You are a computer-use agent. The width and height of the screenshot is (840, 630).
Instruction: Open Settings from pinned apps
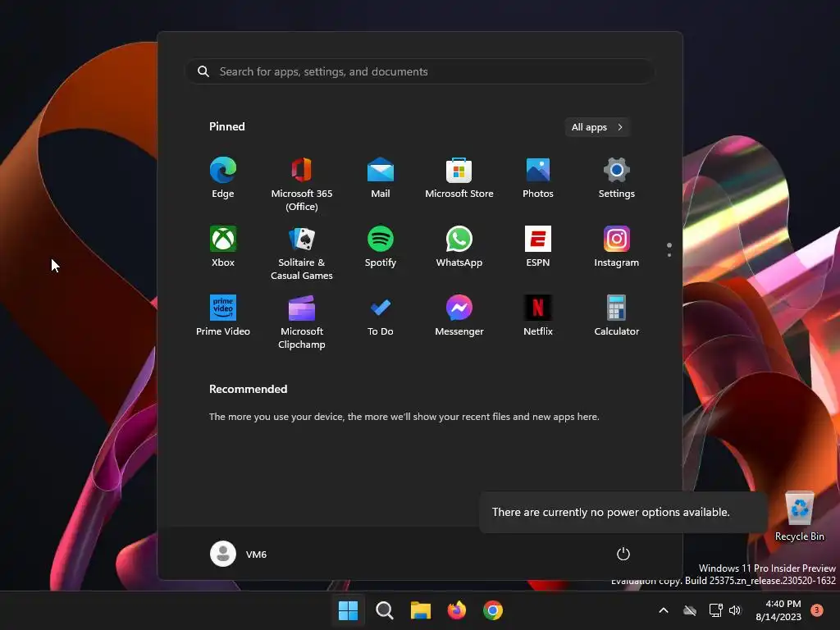coord(617,178)
